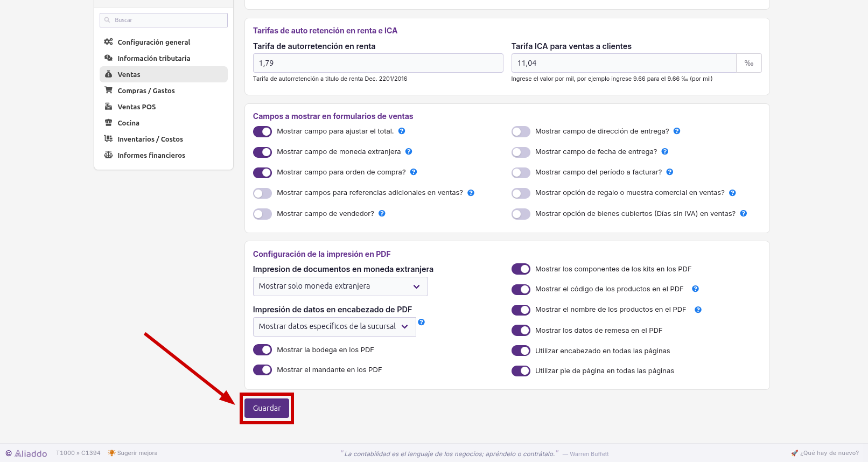The width and height of the screenshot is (868, 462).
Task: Open 'Ventas POS' in the sidebar
Action: pos(164,107)
